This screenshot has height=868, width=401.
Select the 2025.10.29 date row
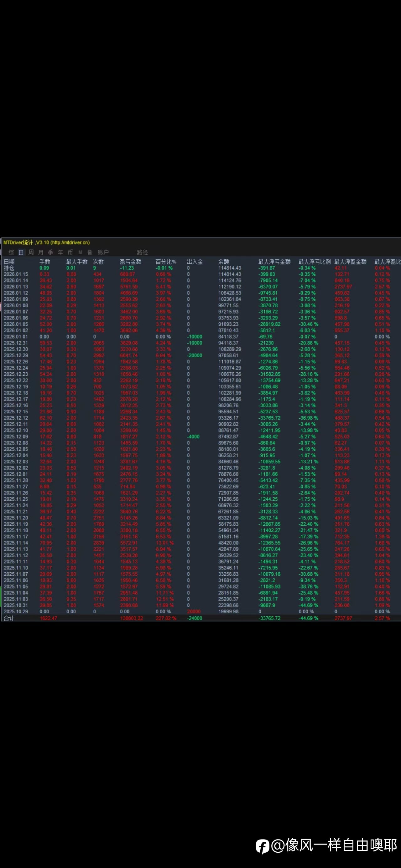coord(16,612)
